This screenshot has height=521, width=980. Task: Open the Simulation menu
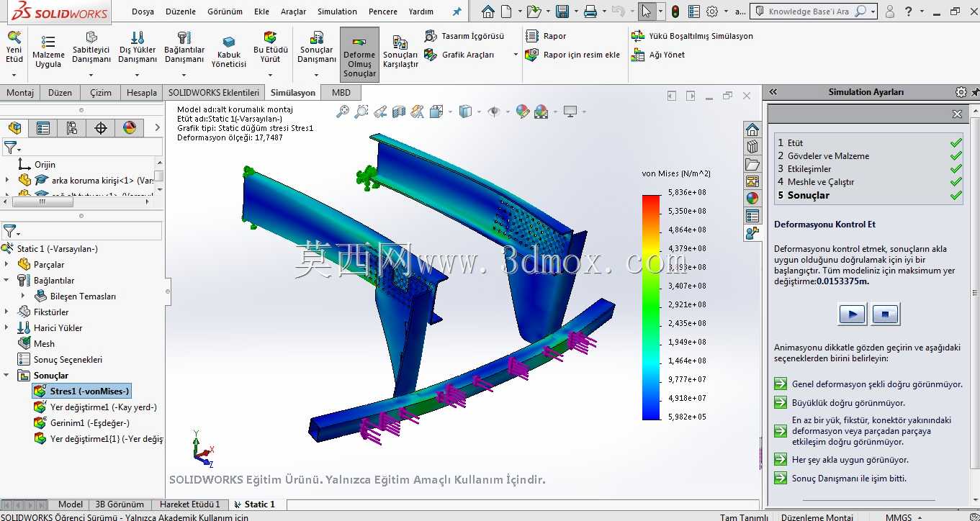coord(337,12)
